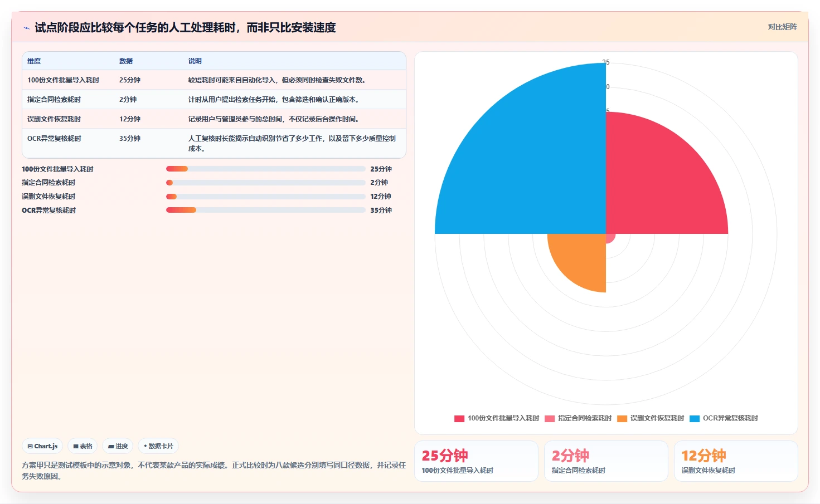This screenshot has width=820, height=504.
Task: Select the 表格 tag chip
Action: point(83,446)
